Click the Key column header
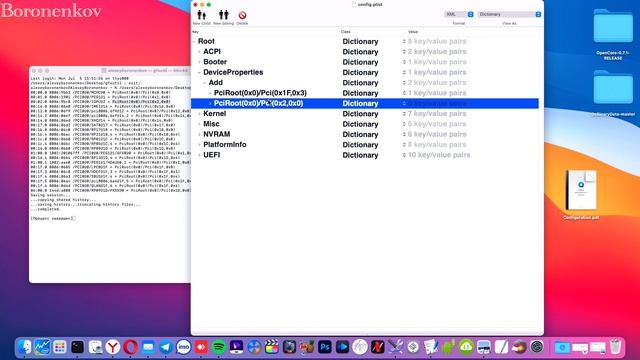 pos(196,31)
